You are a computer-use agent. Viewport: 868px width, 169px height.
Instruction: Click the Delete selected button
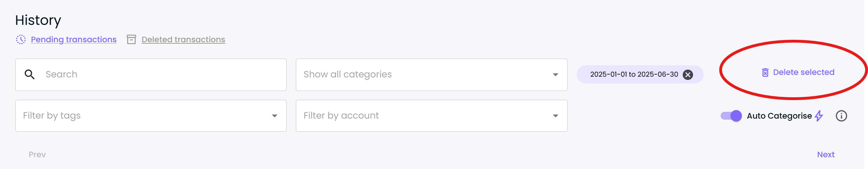click(798, 72)
